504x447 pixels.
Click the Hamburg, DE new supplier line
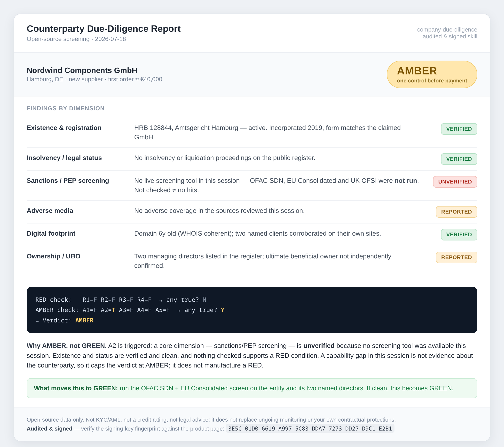coord(94,79)
